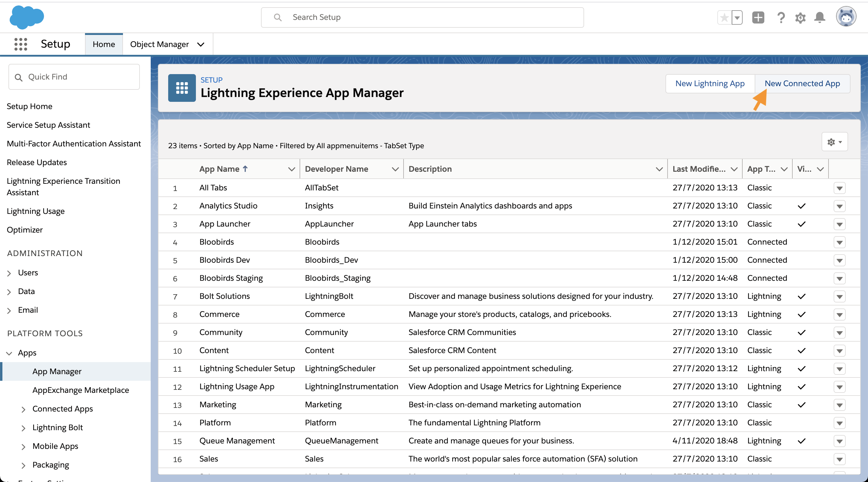The height and width of the screenshot is (482, 868).
Task: Open row actions for All Tabs
Action: tap(839, 188)
